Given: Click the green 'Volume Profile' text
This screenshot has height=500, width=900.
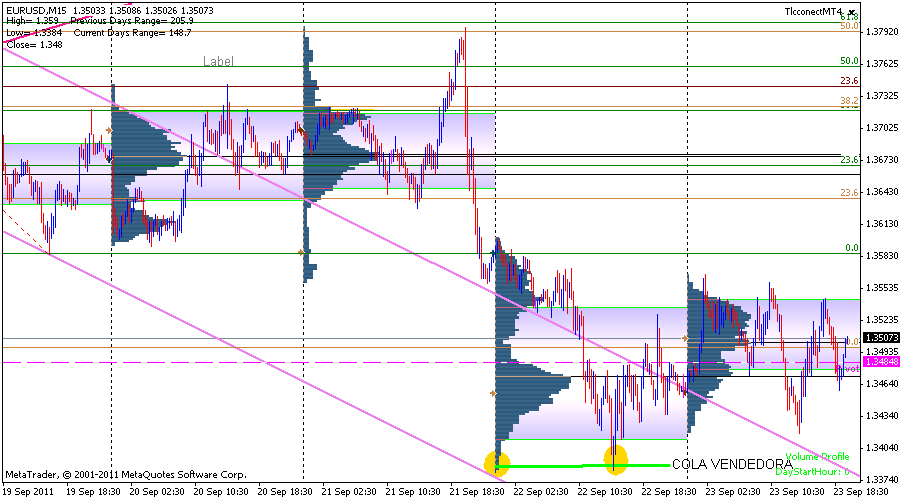Looking at the screenshot, I should (x=817, y=457).
